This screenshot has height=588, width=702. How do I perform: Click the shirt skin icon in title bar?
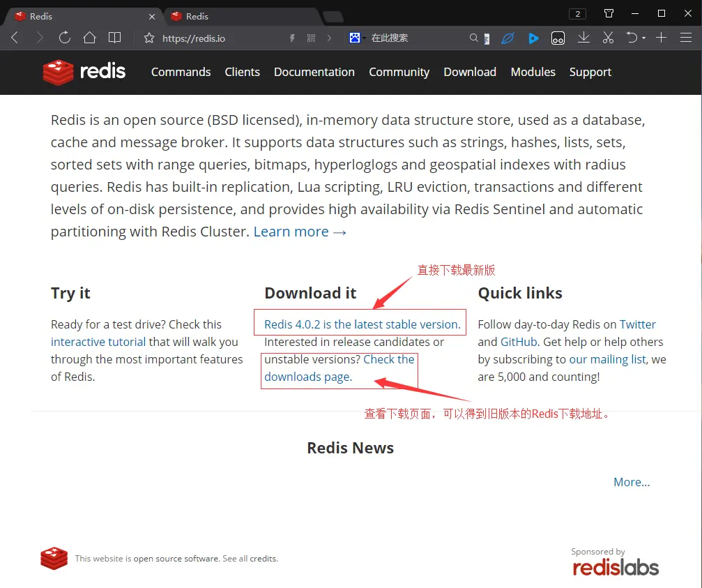[x=609, y=13]
